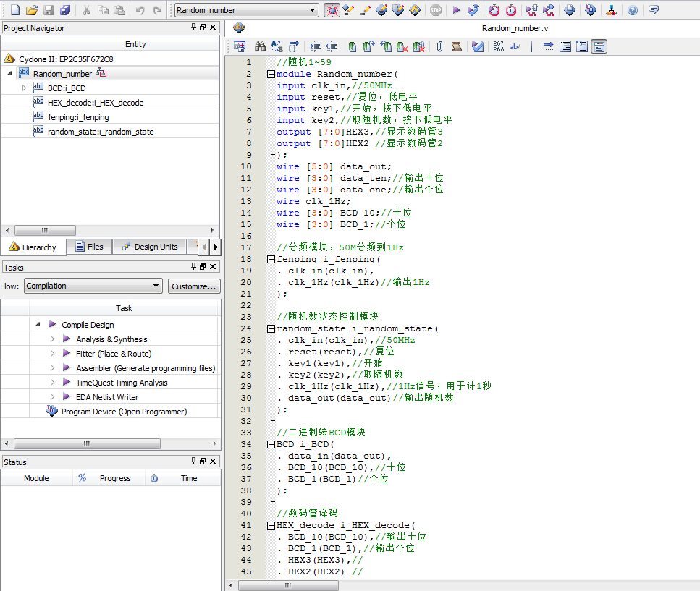The height and width of the screenshot is (591, 700).
Task: Click the Insert Template scroll icon
Action: pos(457,46)
